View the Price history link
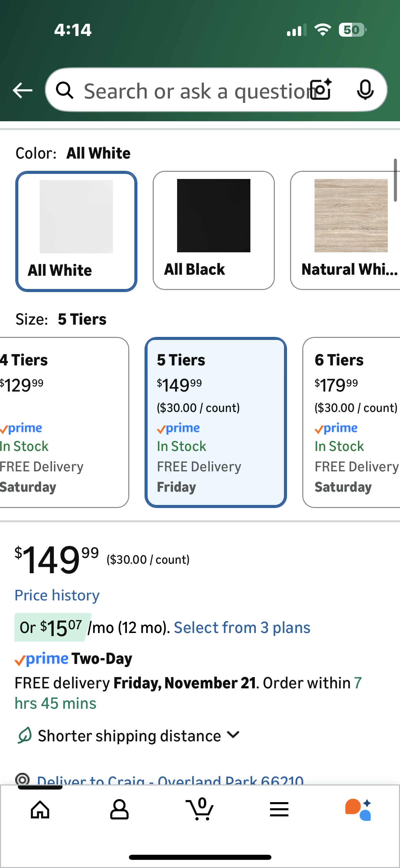This screenshot has height=868, width=400. [57, 595]
